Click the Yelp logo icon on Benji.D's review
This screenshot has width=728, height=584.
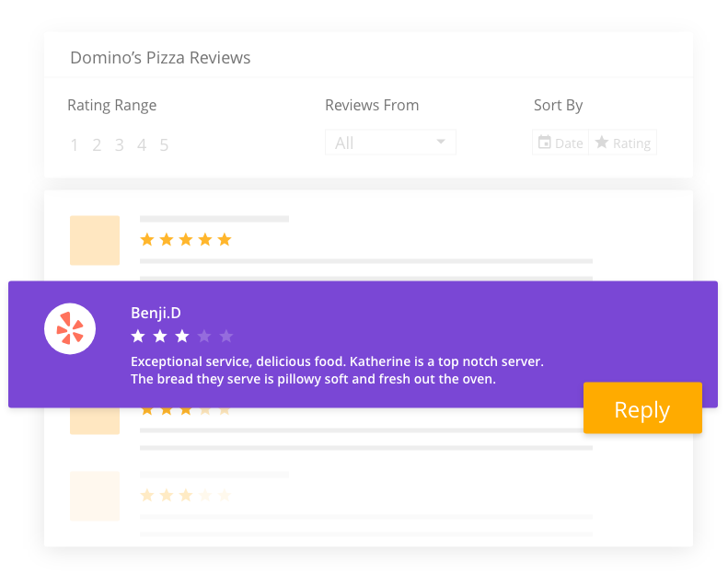pos(70,329)
